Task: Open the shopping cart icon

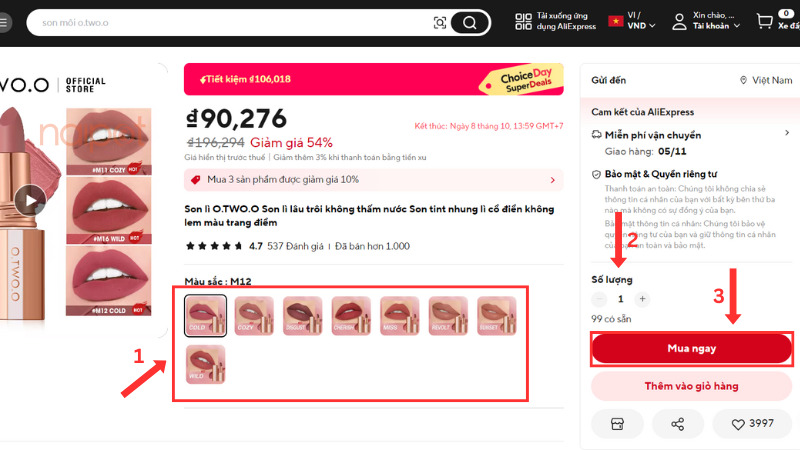Action: tap(764, 21)
